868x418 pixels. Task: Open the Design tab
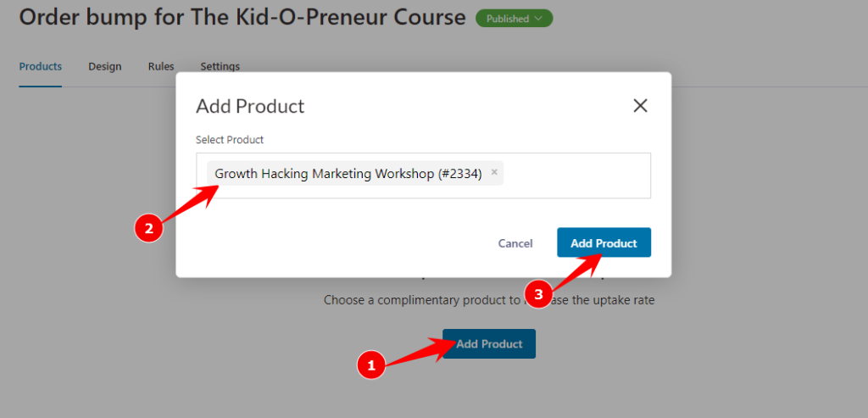(104, 66)
